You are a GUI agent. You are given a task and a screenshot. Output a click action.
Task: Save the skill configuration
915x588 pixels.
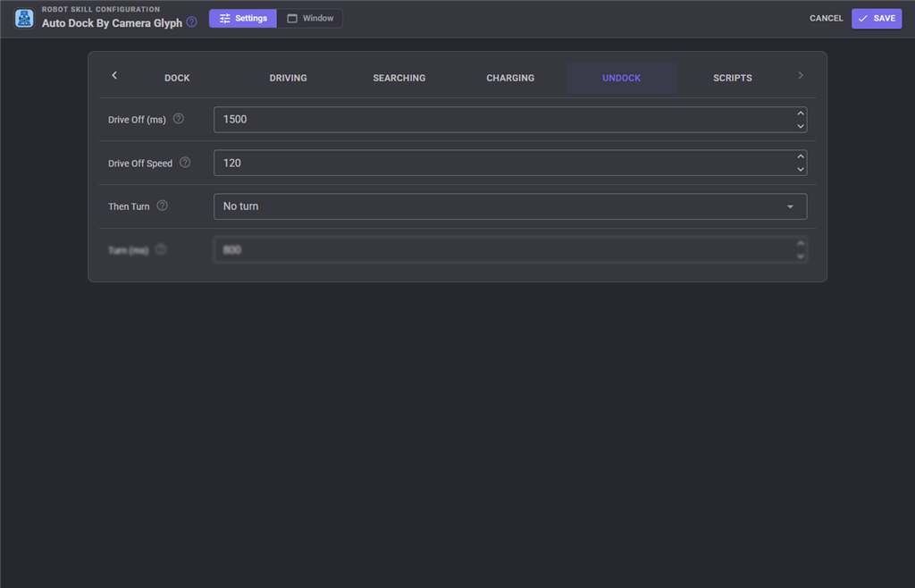[x=877, y=18]
